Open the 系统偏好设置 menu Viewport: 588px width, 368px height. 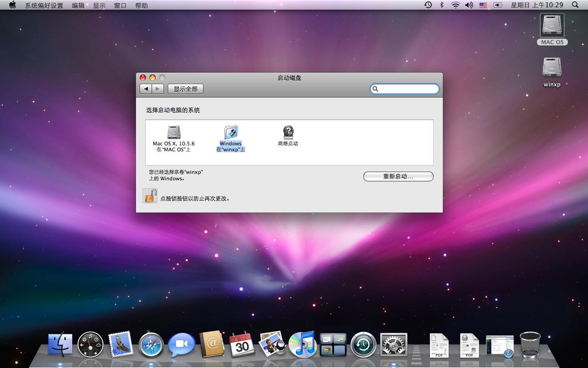click(44, 5)
